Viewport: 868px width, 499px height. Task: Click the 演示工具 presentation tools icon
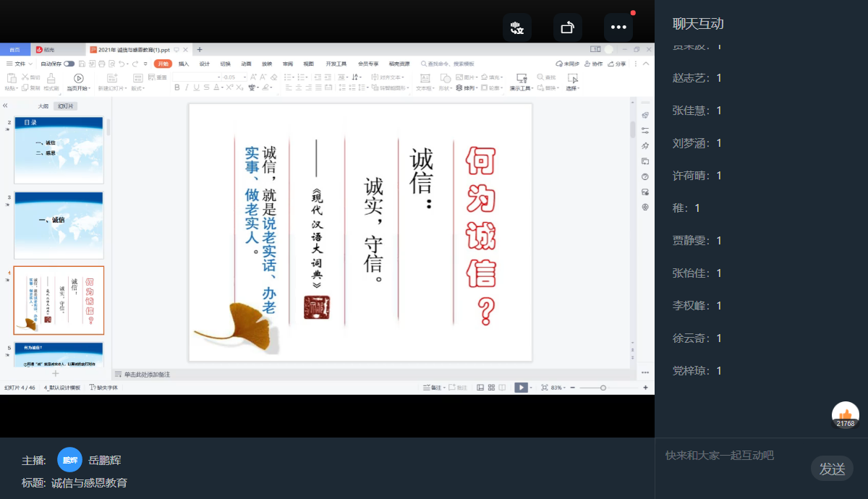point(522,77)
